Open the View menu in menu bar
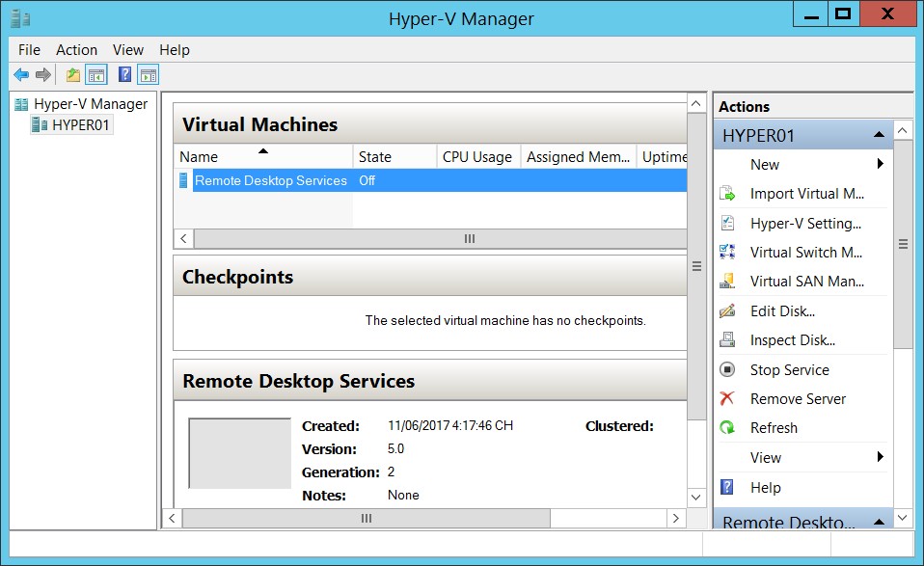Image resolution: width=924 pixels, height=566 pixels. coord(128,50)
